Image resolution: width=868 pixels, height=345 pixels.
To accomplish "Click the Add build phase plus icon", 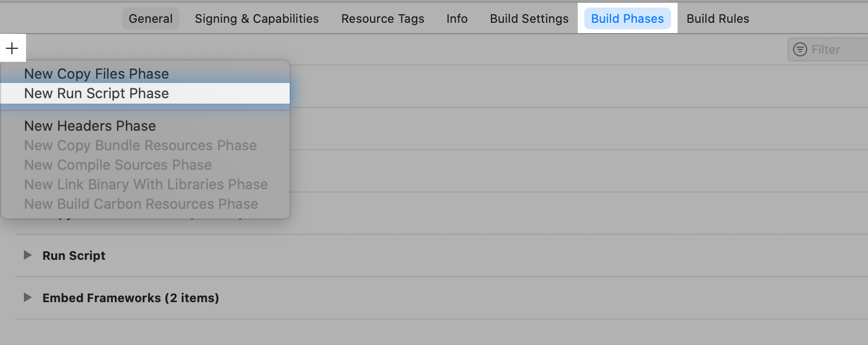I will coord(12,48).
